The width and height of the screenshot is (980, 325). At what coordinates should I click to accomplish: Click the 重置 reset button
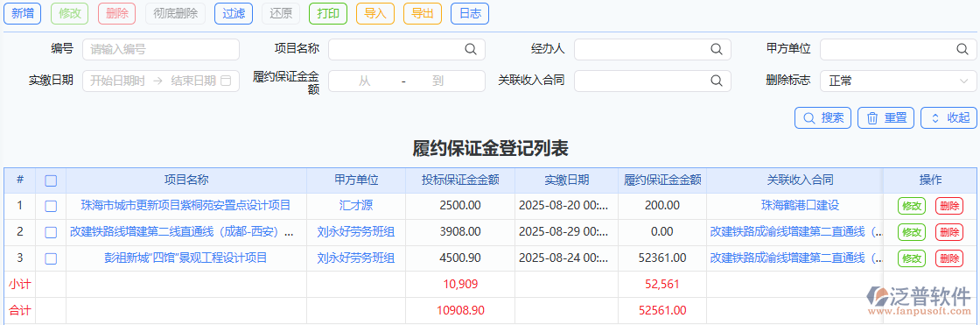click(886, 117)
